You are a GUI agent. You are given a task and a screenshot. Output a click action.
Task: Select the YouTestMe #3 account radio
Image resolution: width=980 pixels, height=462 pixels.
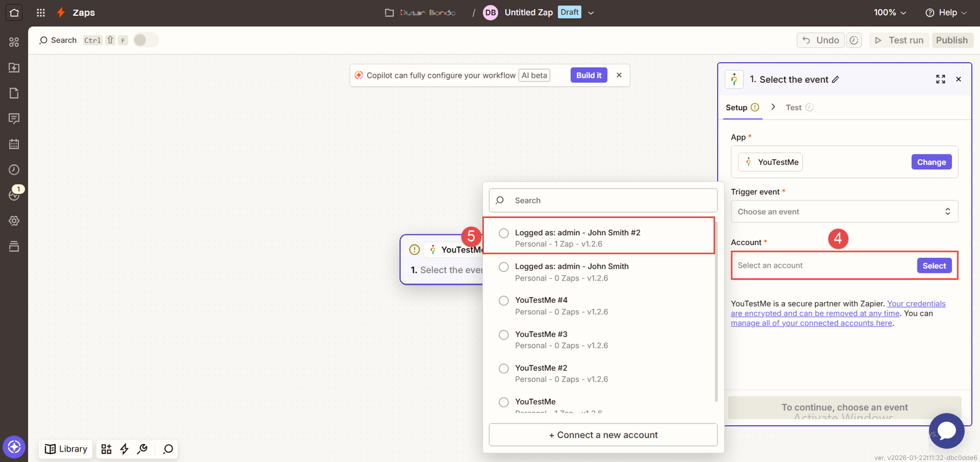503,335
